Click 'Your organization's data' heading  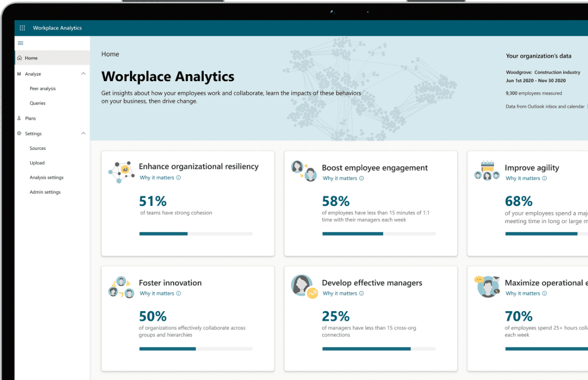click(x=539, y=56)
